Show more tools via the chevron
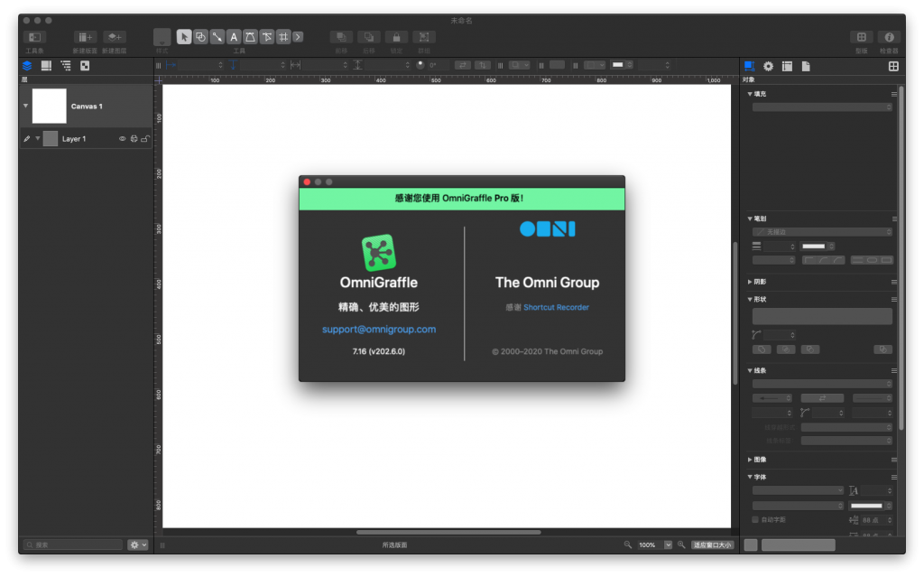The width and height of the screenshot is (924, 577). click(298, 37)
